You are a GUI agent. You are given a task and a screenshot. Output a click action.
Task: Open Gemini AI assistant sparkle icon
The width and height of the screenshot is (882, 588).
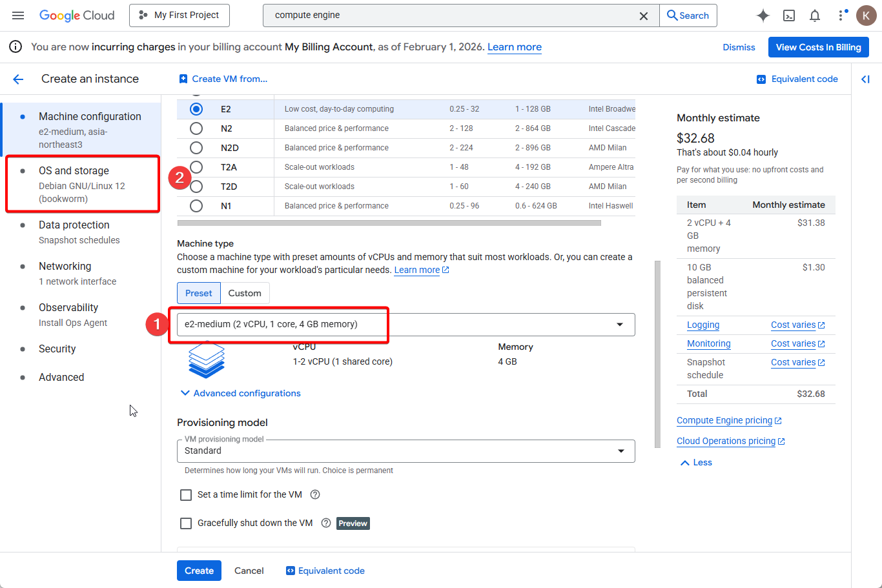763,15
